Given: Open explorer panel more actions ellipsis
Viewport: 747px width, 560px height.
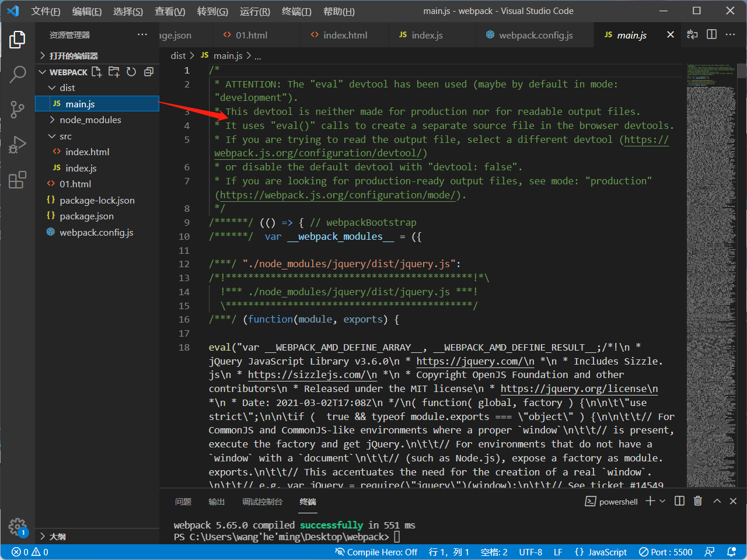Looking at the screenshot, I should 142,35.
